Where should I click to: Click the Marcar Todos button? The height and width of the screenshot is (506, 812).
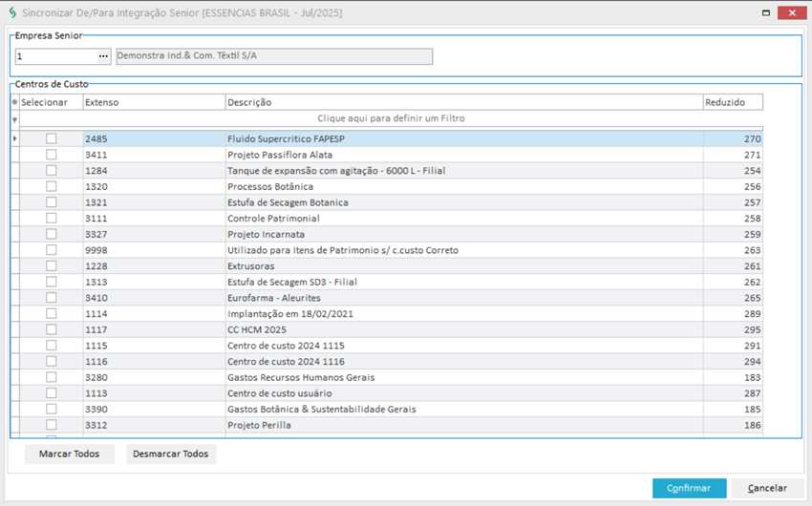click(70, 453)
